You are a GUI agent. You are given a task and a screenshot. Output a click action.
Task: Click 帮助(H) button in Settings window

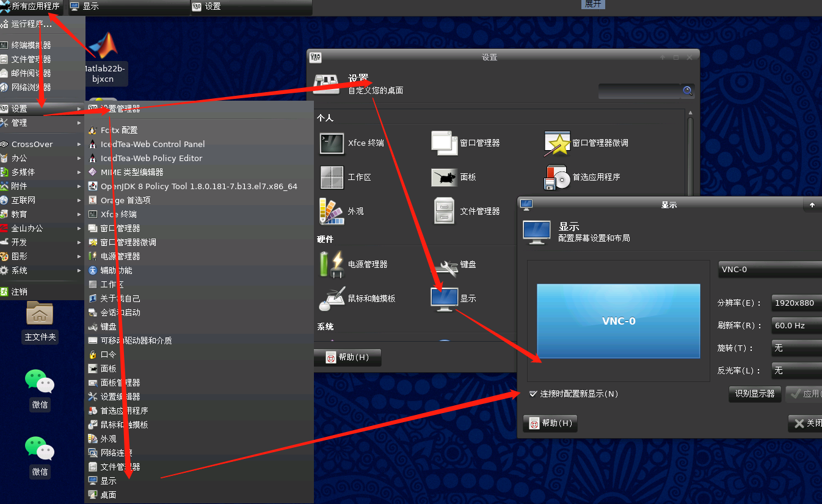click(x=347, y=358)
